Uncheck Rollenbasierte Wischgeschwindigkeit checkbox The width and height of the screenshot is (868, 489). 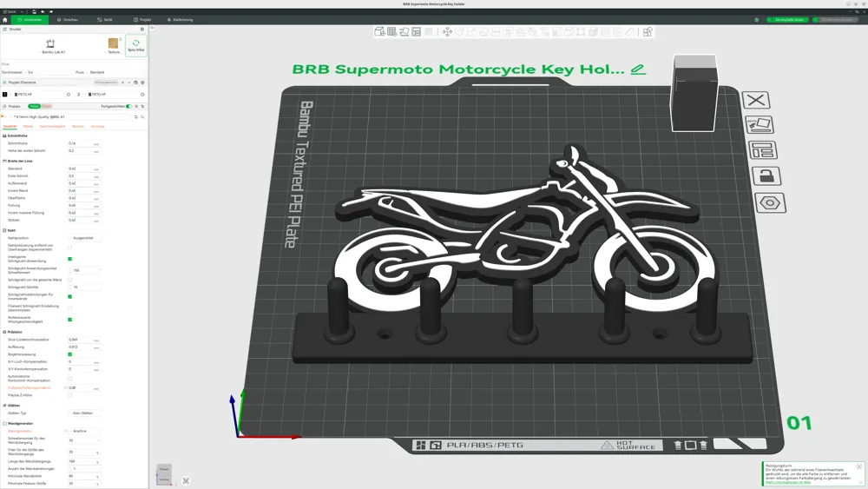click(x=69, y=320)
